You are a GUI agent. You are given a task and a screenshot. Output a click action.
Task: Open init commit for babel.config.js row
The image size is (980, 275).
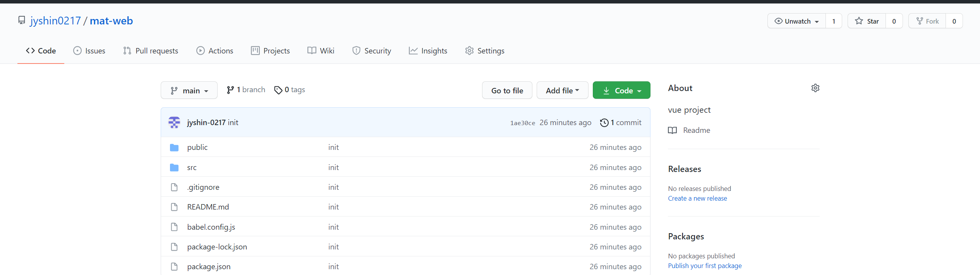click(x=333, y=227)
